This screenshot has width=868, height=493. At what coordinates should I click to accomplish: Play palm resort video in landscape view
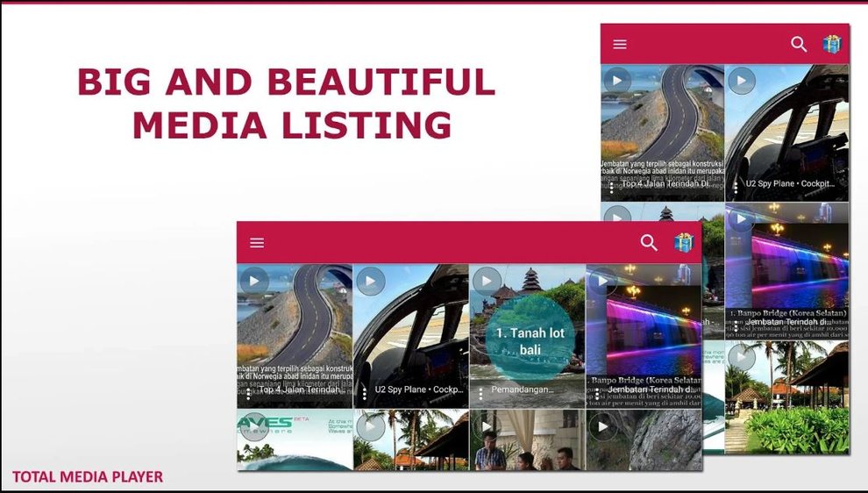371,426
